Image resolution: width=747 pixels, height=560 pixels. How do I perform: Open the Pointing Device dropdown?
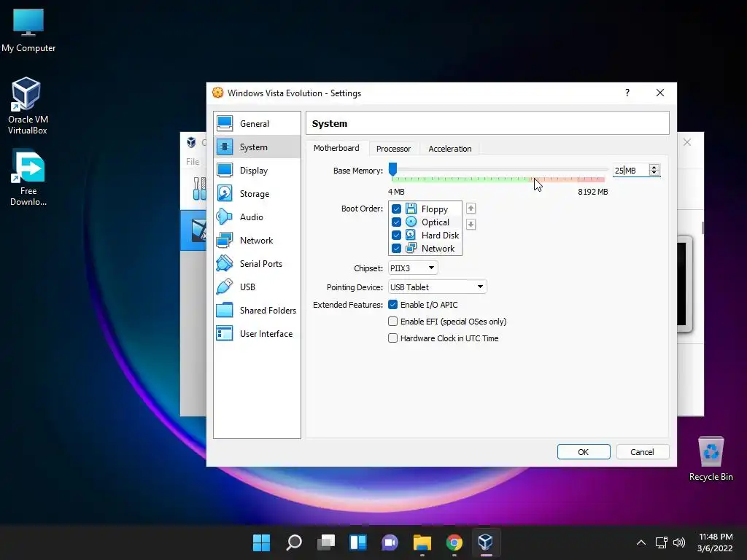(x=438, y=287)
